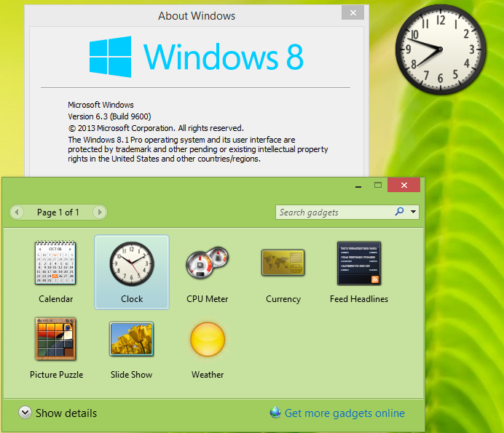Open Get more gadgets online link

pyautogui.click(x=344, y=413)
